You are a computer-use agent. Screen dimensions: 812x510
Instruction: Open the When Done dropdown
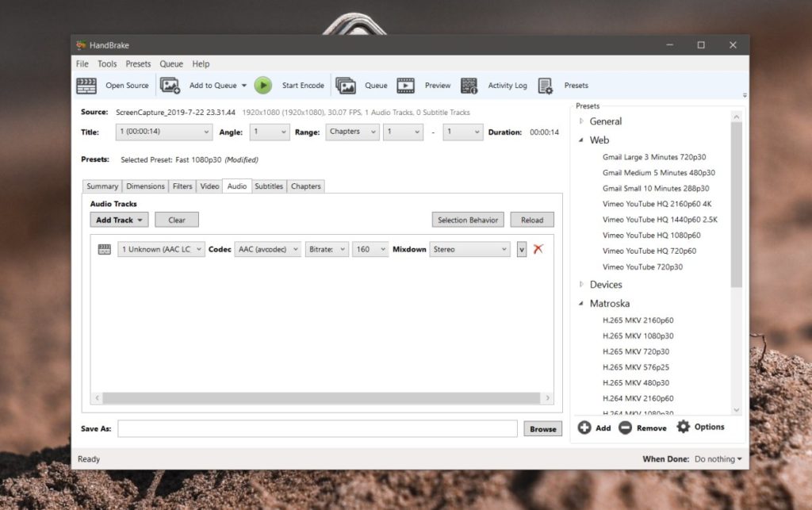[716, 458]
